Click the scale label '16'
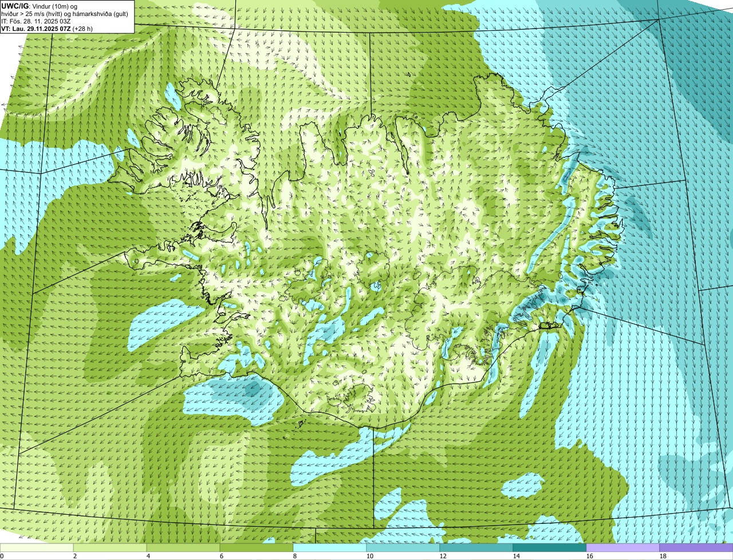 590,556
